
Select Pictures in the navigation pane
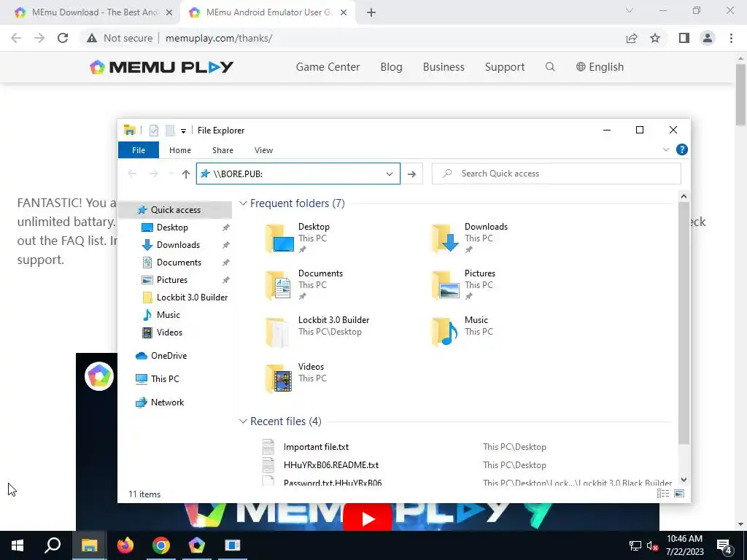tap(171, 280)
